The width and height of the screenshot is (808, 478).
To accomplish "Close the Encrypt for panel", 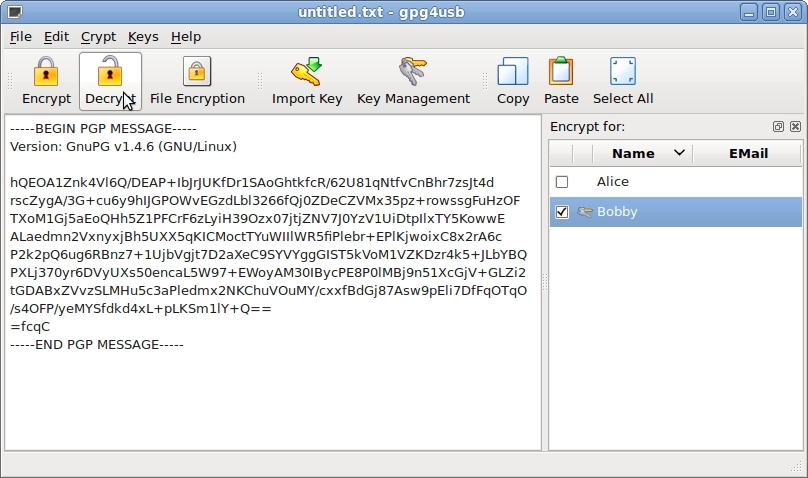I will (x=795, y=126).
